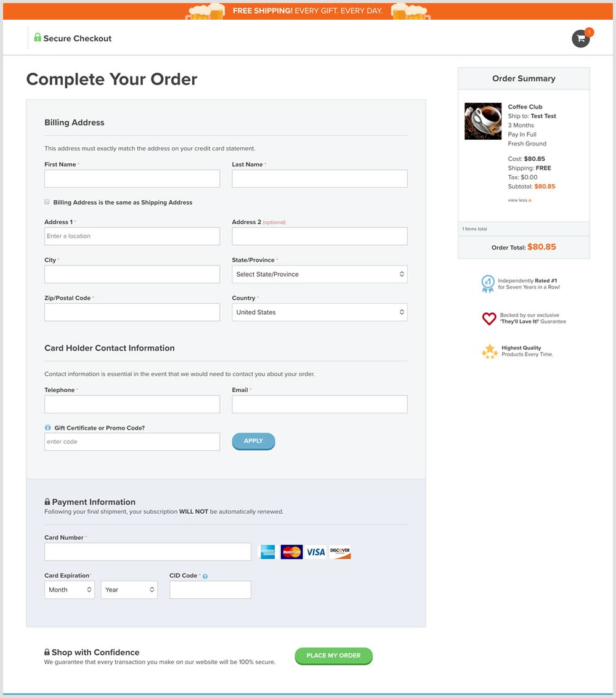The height and width of the screenshot is (698, 616).
Task: Click the Secure Checkout lock icon
Action: tap(38, 38)
